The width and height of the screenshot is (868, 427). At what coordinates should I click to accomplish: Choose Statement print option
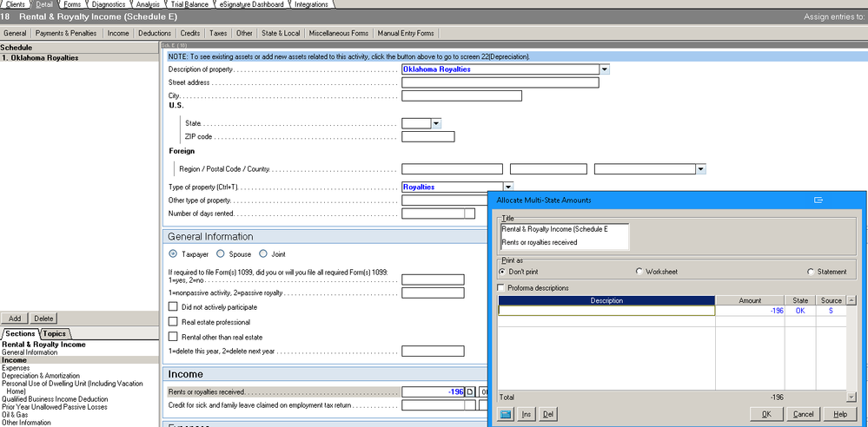(x=811, y=272)
